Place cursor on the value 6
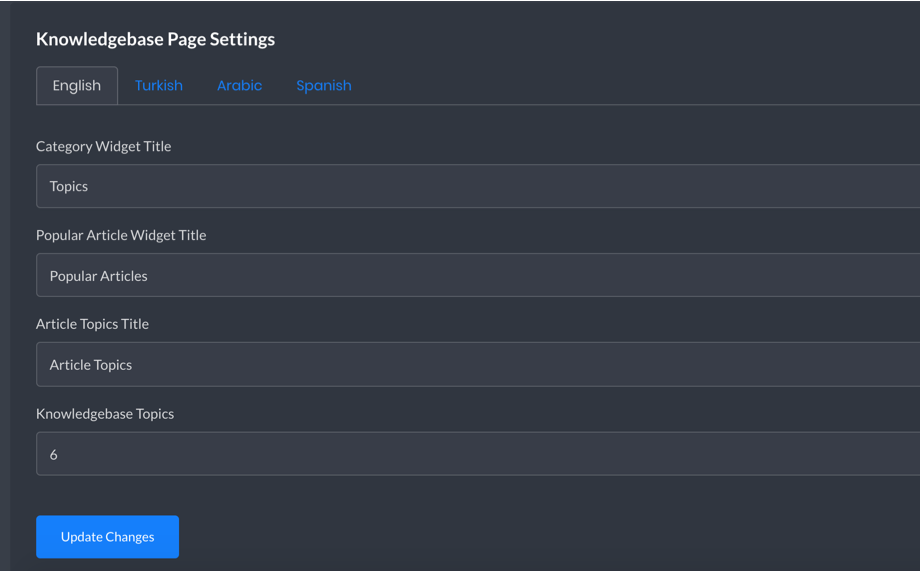 pos(53,455)
